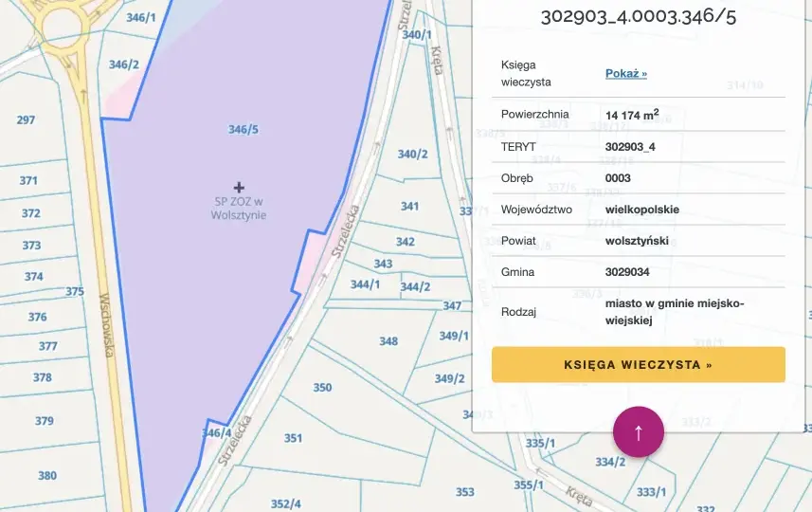
Task: Click the Województwo value wielkopolskie
Action: click(642, 210)
